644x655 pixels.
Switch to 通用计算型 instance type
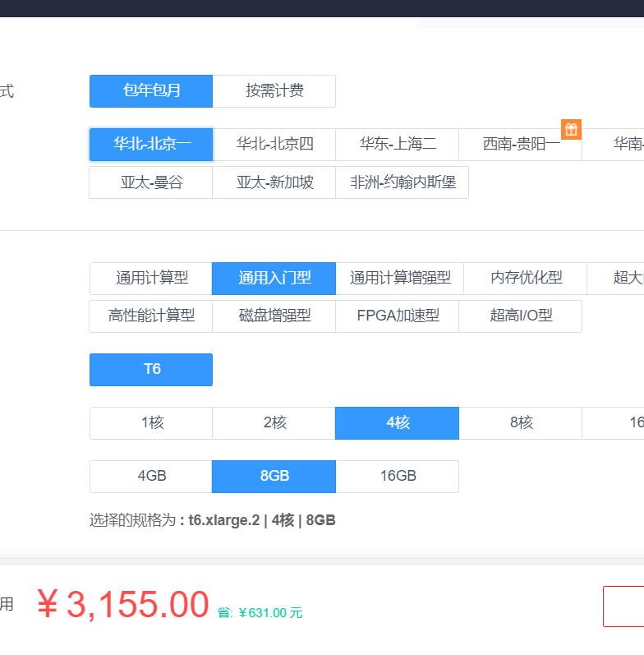pos(151,279)
